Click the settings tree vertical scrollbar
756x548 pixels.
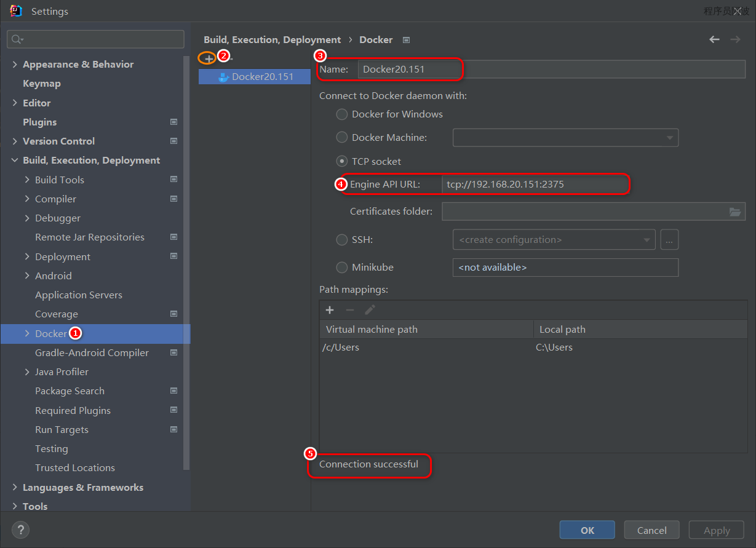187,246
